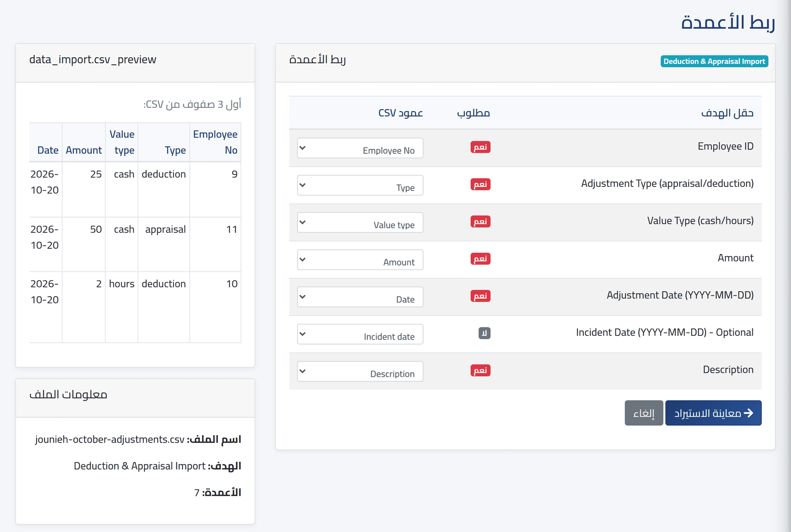Click the مطلوب column header
The width and height of the screenshot is (791, 532).
(474, 113)
